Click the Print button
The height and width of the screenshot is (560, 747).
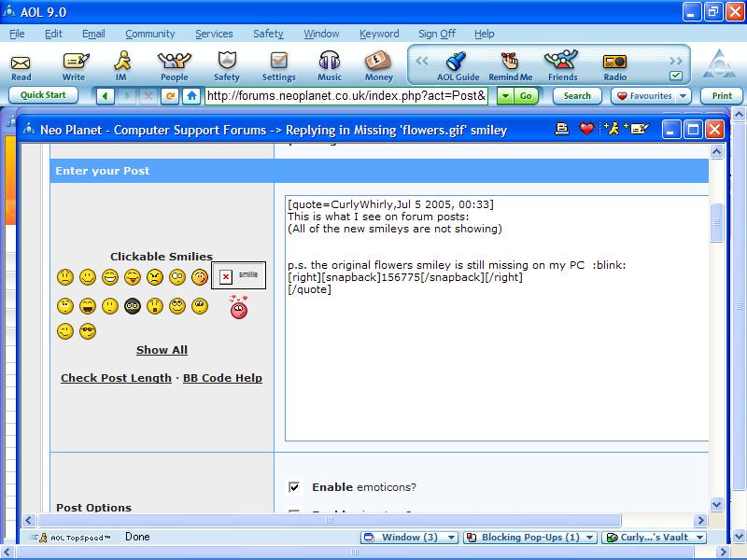coord(722,96)
